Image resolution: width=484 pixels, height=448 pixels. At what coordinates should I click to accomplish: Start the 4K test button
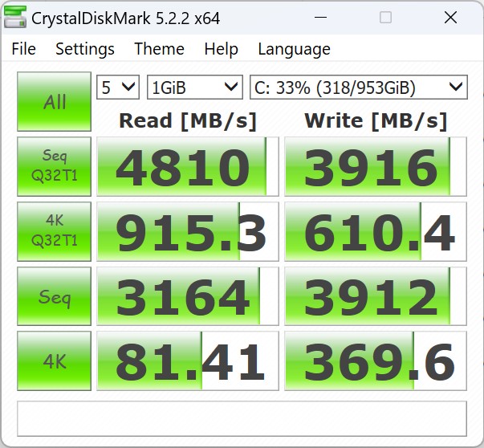point(54,361)
